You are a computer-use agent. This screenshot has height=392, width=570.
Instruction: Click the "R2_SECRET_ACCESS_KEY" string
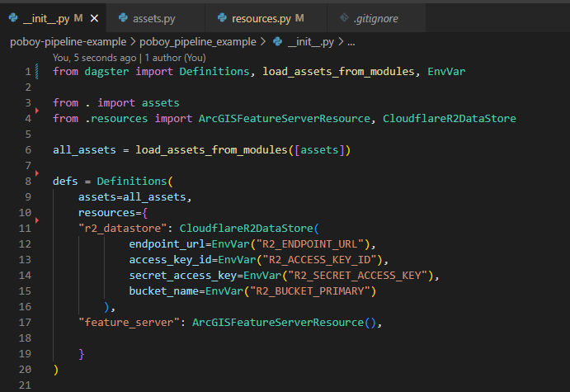click(x=357, y=276)
